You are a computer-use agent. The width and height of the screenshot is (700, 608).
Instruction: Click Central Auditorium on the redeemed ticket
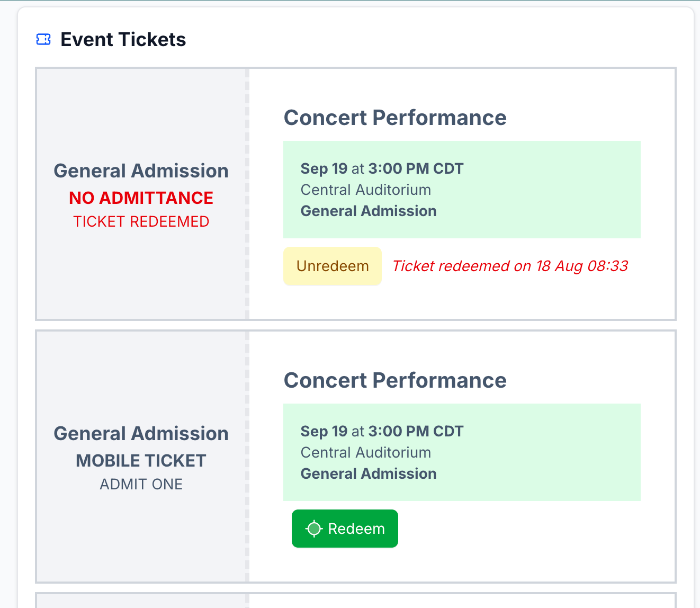(x=365, y=190)
